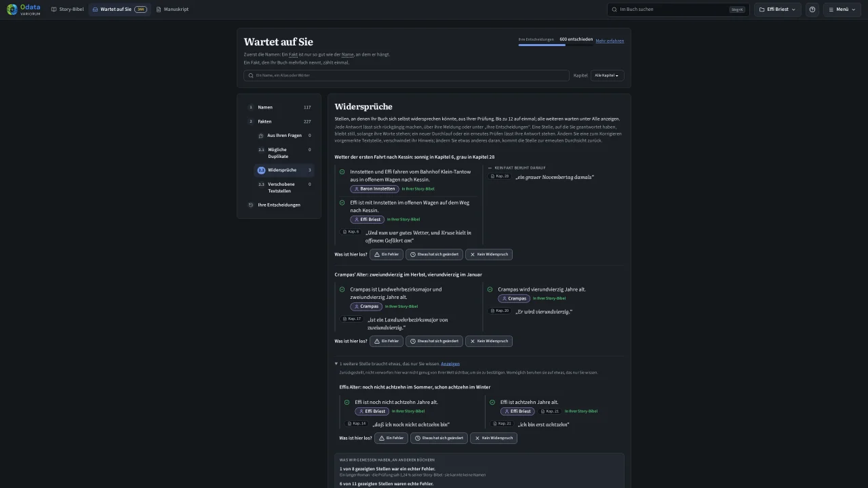Open the Menü dropdown
The height and width of the screenshot is (488, 868).
pos(842,9)
